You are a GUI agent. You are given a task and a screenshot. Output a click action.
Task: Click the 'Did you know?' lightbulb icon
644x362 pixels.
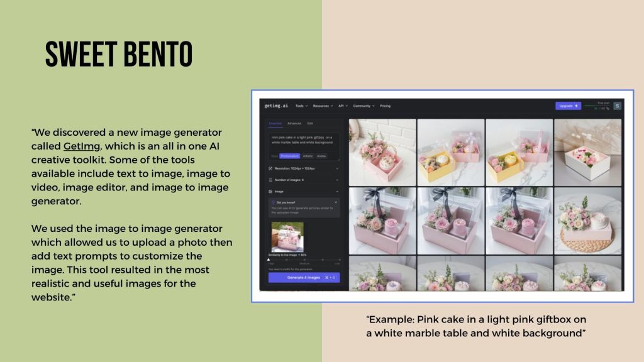(x=272, y=202)
